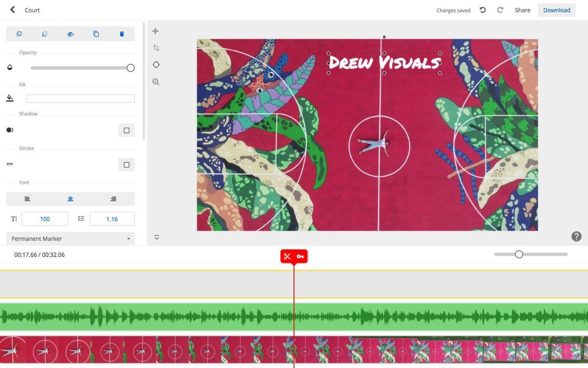Open the white Fill color swatch
The width and height of the screenshot is (588, 368).
click(x=80, y=99)
